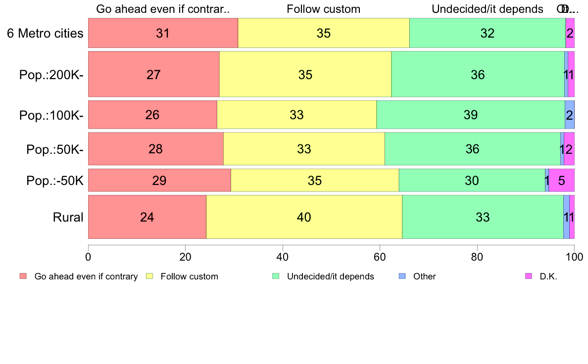
Task: Click the yellow 40 segment in Rural bar
Action: click(304, 217)
